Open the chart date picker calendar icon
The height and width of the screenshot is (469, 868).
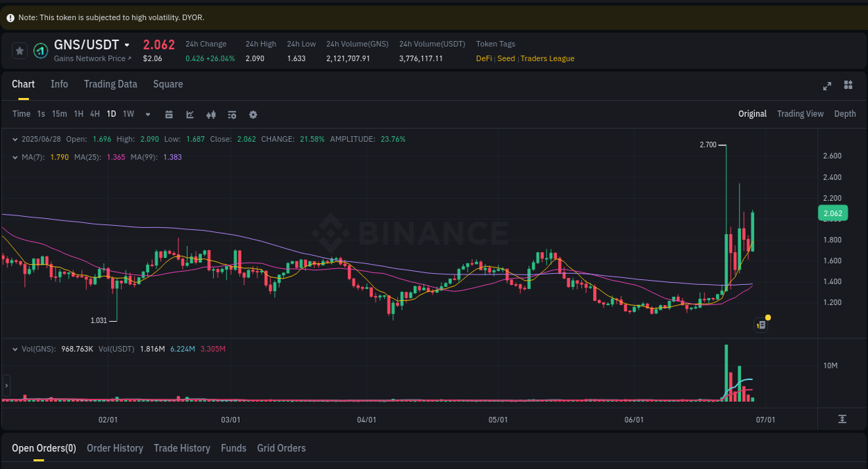169,114
